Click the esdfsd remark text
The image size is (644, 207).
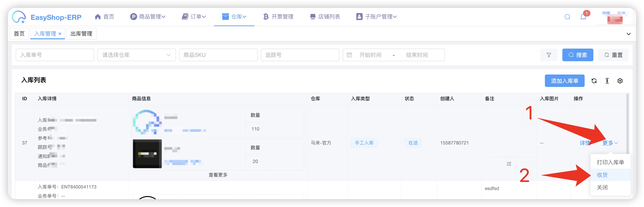click(492, 188)
